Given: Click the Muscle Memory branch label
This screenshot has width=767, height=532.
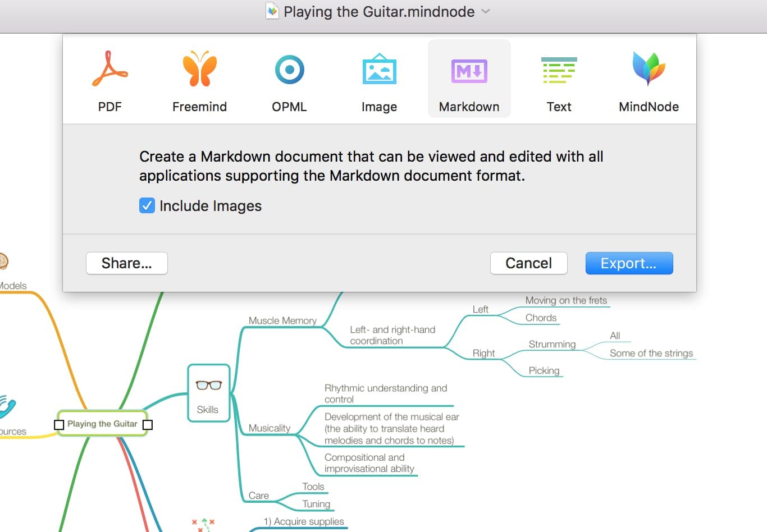Looking at the screenshot, I should click(x=283, y=320).
